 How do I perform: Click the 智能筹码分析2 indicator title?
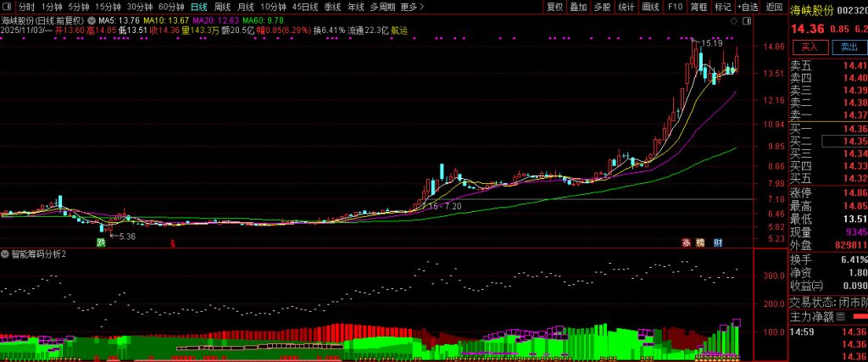[38, 254]
